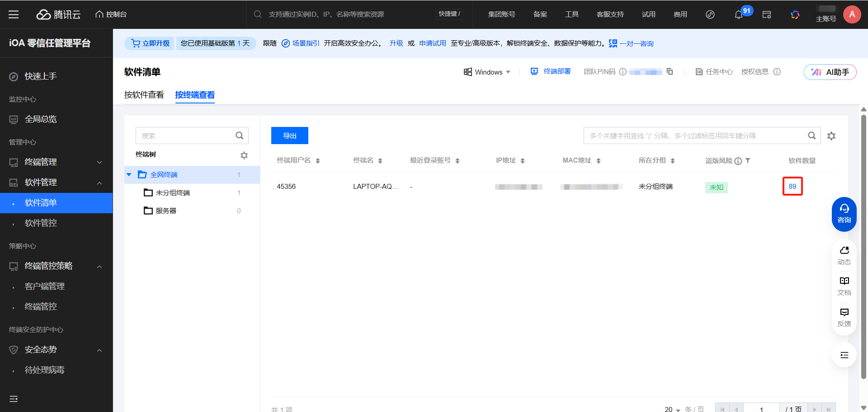868x412 pixels.
Task: Click 终端部署 deployment link
Action: pyautogui.click(x=550, y=71)
